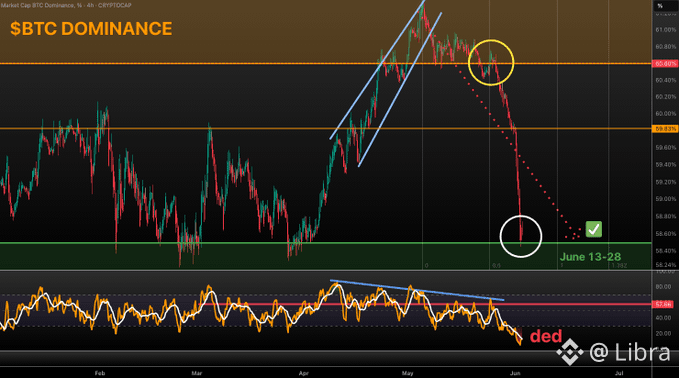
Task: Click the May label on time axis
Action: coord(407,373)
